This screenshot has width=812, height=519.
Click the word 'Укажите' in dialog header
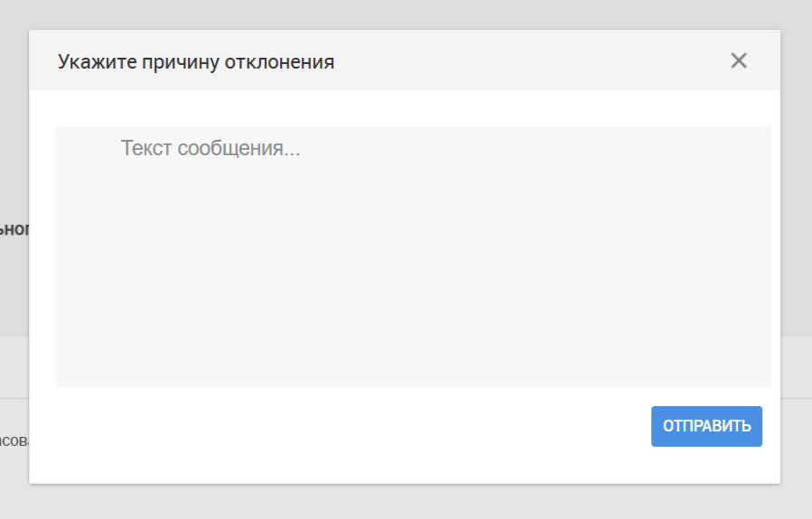point(98,62)
